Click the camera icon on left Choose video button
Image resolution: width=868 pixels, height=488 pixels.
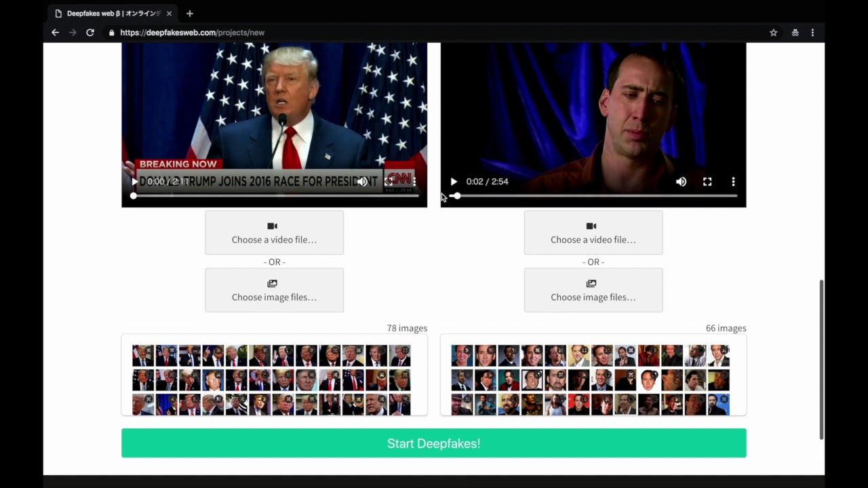(272, 226)
